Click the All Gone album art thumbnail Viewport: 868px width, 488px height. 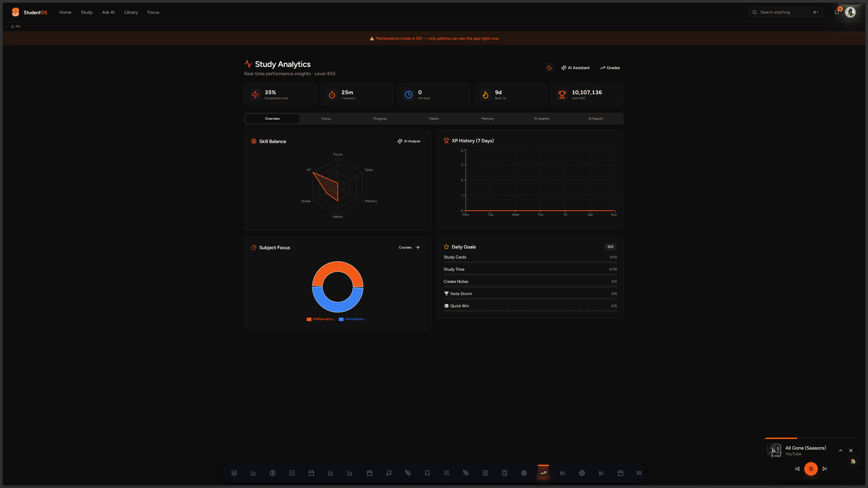click(x=774, y=450)
